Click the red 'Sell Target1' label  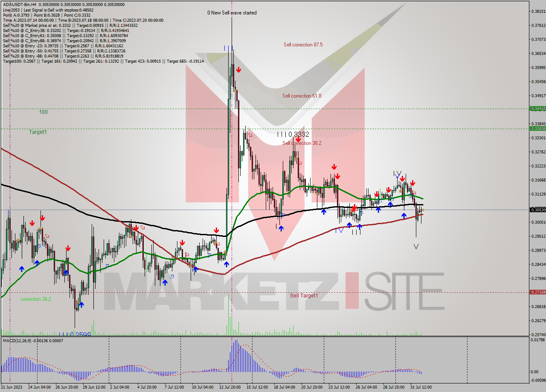click(304, 295)
